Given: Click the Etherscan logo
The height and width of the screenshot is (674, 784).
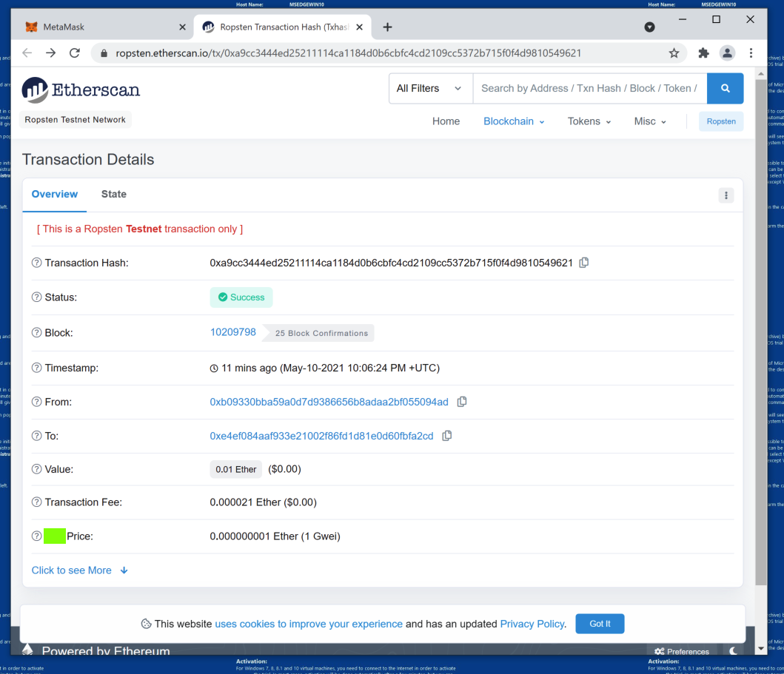Looking at the screenshot, I should [81, 90].
